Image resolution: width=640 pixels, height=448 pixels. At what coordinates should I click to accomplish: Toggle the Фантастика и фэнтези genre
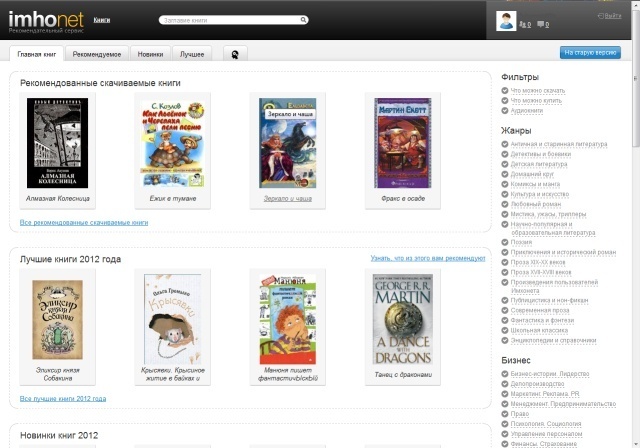[x=542, y=320]
